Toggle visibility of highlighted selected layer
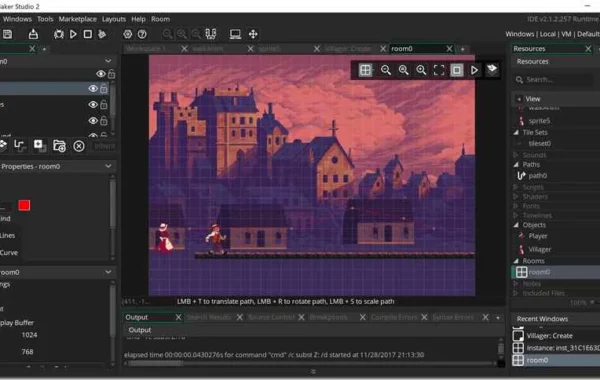 93,89
